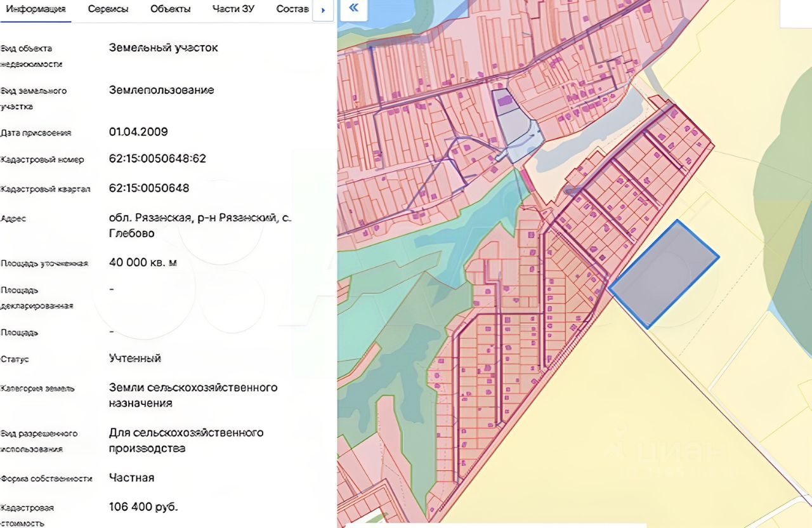Collapse the info panel with double-chevron button
Screen dimensions: 812x528
point(353,8)
